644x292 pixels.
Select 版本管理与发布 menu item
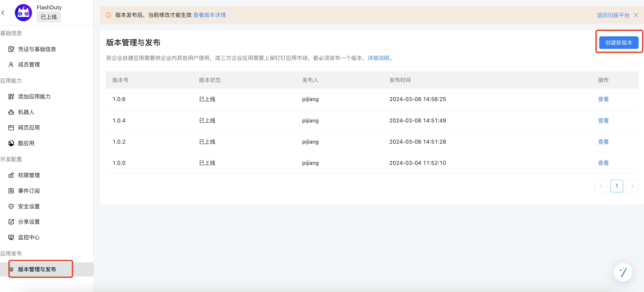[x=47, y=269]
